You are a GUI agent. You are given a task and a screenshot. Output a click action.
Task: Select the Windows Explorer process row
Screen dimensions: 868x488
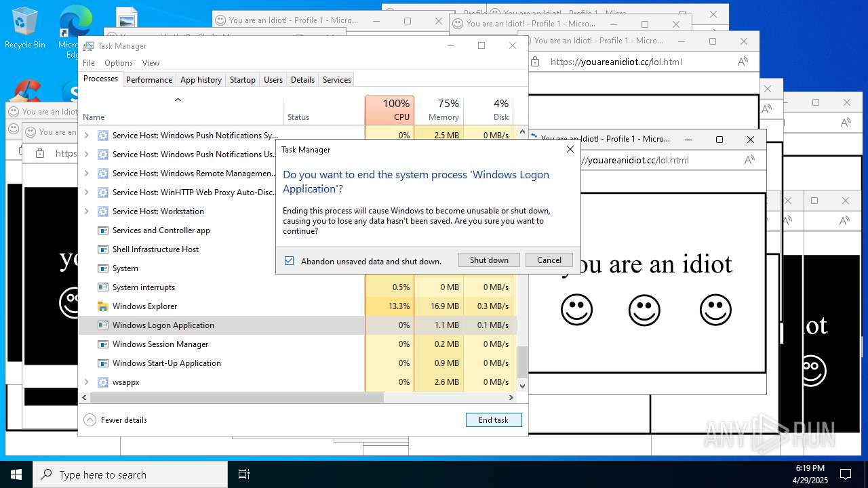(x=297, y=306)
